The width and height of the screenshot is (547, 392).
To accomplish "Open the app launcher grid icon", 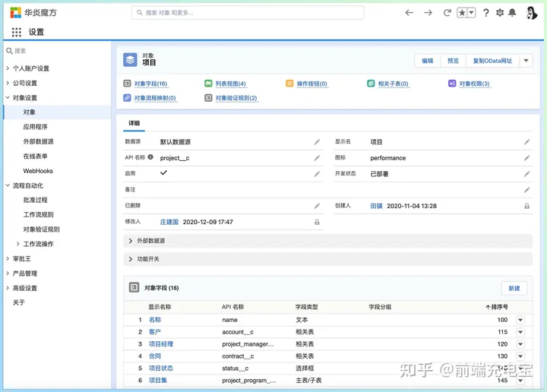I will point(17,32).
